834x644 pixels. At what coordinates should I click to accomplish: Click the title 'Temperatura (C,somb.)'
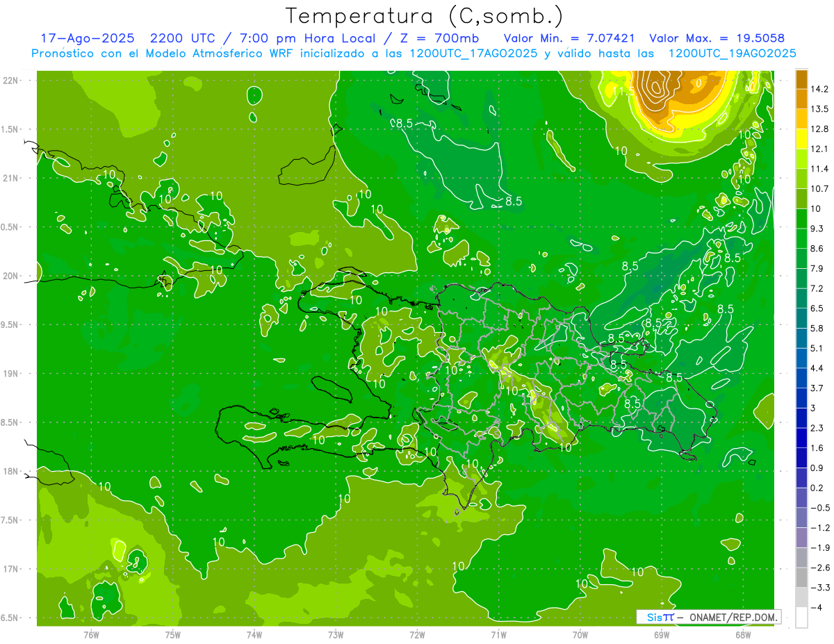point(425,15)
